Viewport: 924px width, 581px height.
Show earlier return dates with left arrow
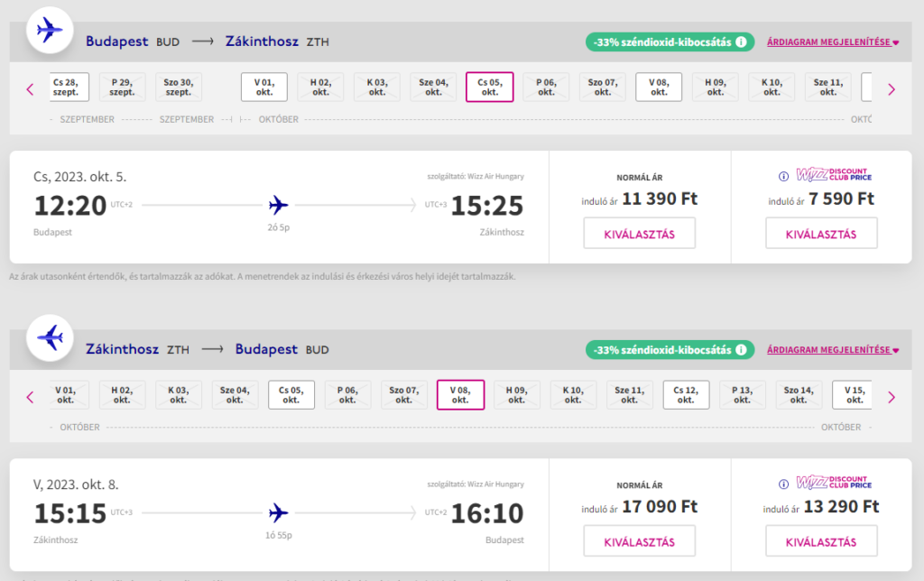click(x=30, y=396)
